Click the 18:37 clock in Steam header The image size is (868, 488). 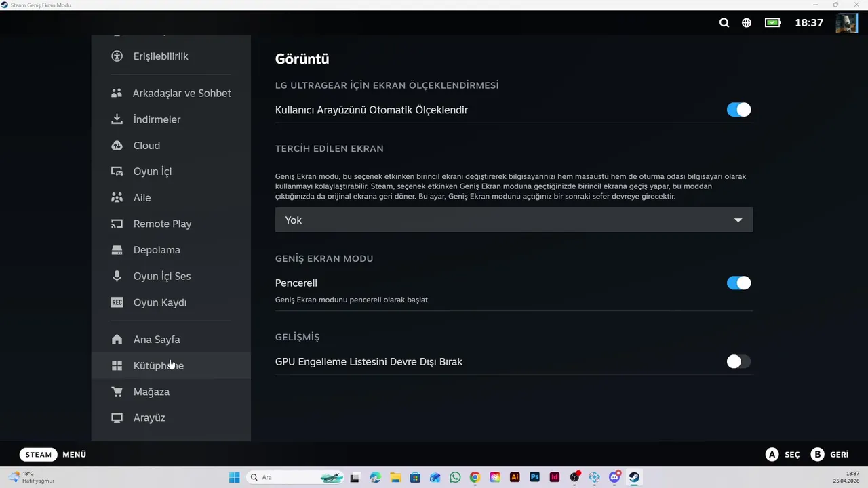pyautogui.click(x=809, y=22)
